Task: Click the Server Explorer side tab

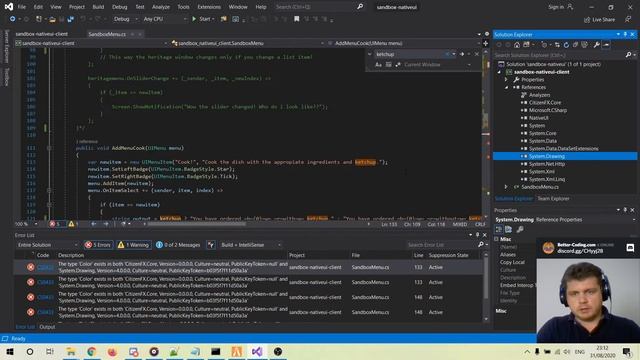Action: 6,47
